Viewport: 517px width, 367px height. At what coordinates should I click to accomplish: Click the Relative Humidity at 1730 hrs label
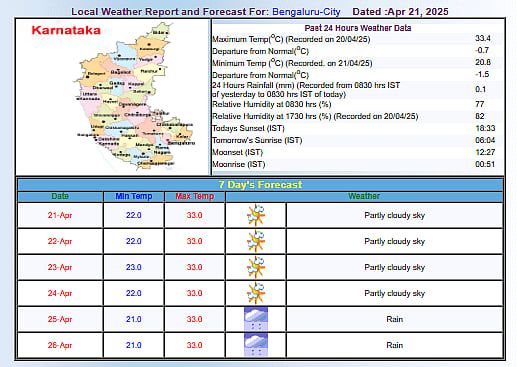pyautogui.click(x=315, y=116)
